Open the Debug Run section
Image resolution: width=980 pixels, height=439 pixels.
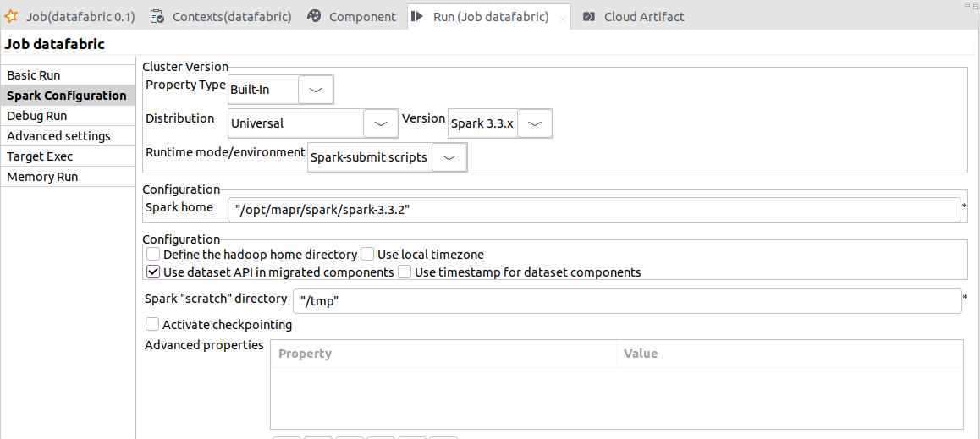[x=37, y=116]
